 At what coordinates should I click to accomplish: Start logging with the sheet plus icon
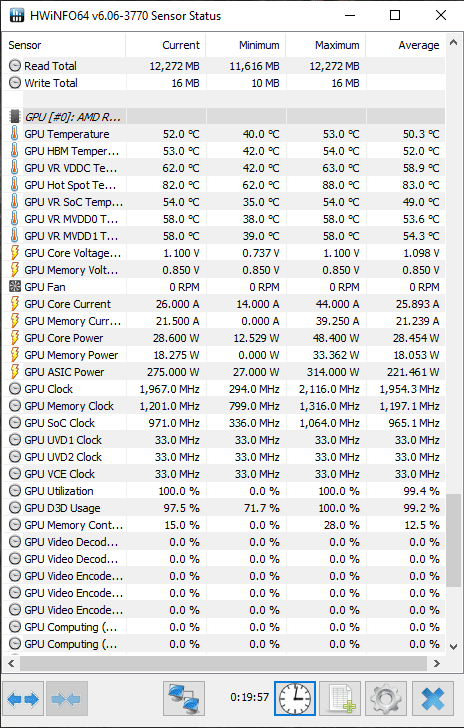coord(340,698)
